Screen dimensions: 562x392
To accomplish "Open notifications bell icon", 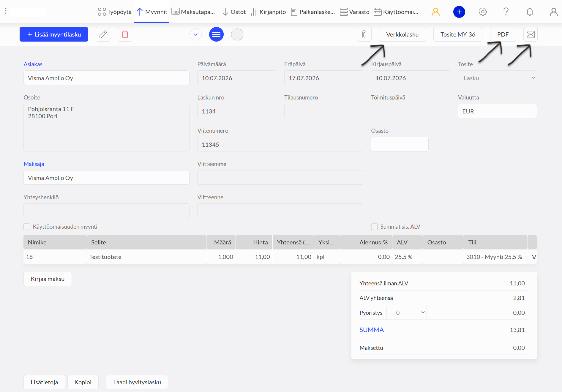I will 530,12.
